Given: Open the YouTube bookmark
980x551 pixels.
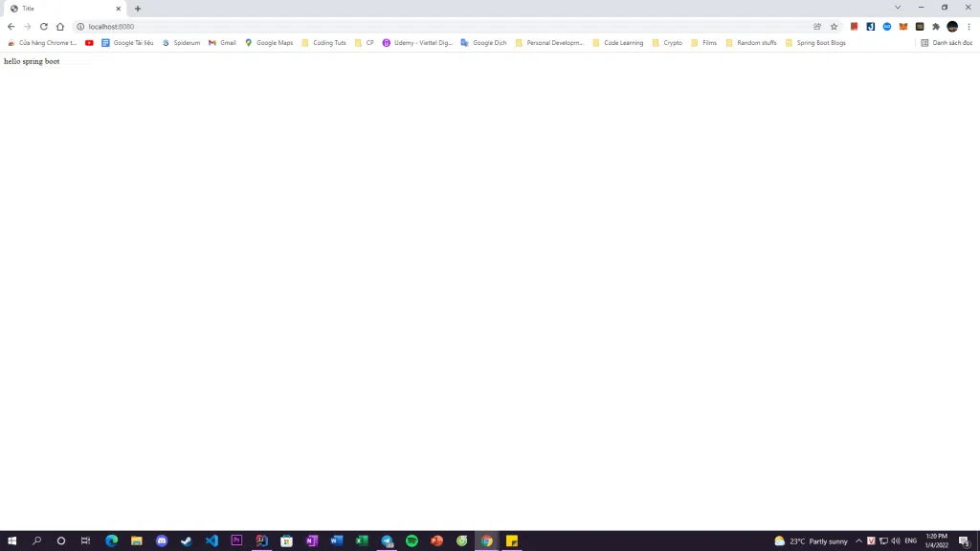Looking at the screenshot, I should (x=89, y=42).
